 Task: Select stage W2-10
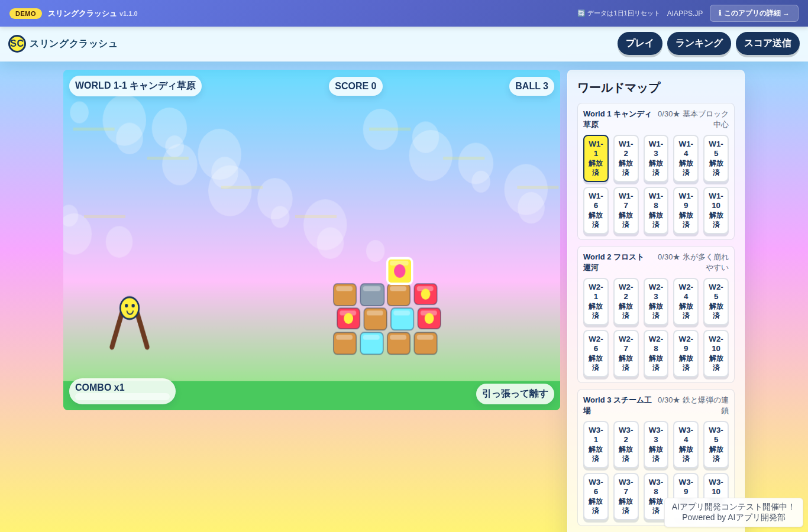tap(716, 353)
